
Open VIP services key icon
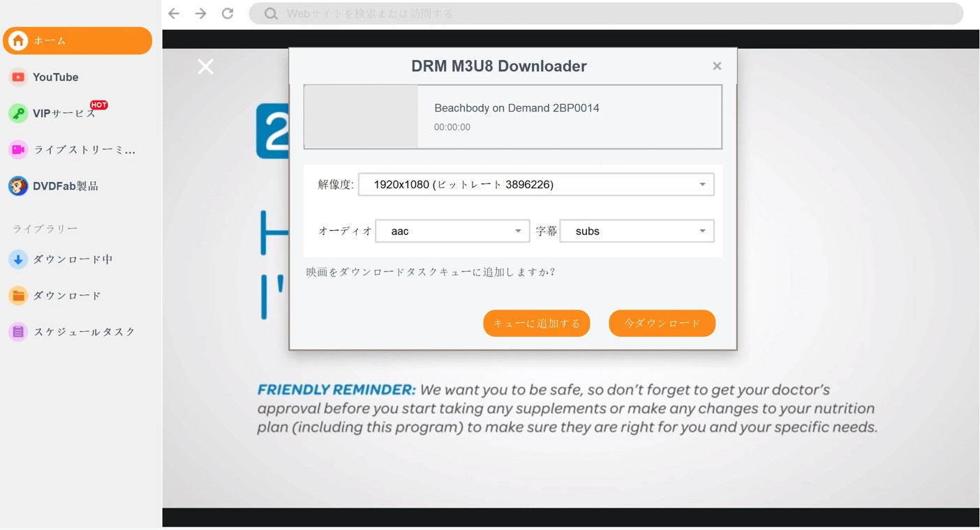pos(18,113)
